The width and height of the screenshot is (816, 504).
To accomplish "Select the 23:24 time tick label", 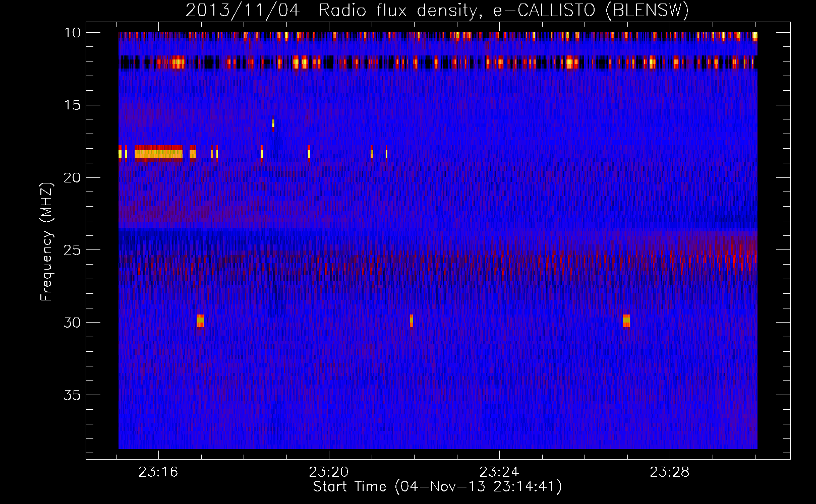I will click(x=499, y=472).
